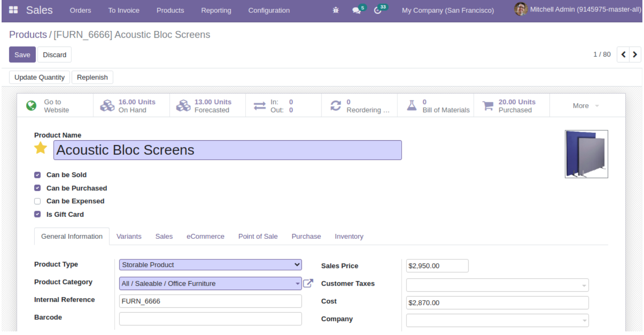The width and height of the screenshot is (644, 335).
Task: Uncheck the Can be Sold checkbox
Action: coord(38,175)
